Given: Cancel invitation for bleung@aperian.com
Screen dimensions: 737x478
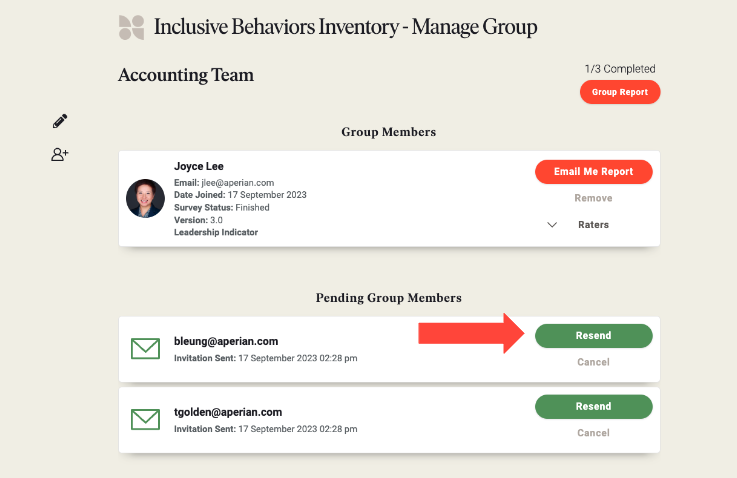Looking at the screenshot, I should [x=593, y=362].
